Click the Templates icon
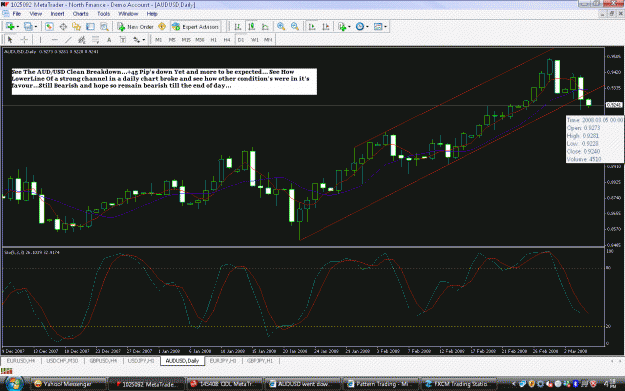The height and width of the screenshot is (391, 625). pyautogui.click(x=378, y=27)
